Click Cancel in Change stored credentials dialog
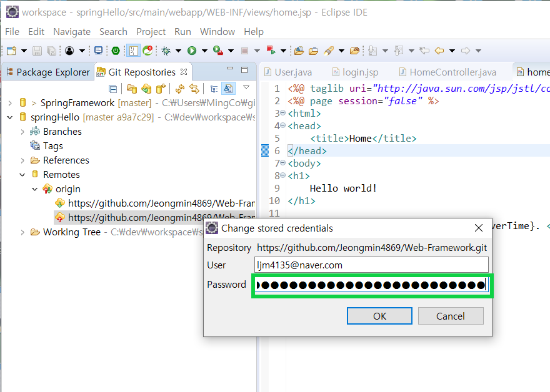 tap(451, 316)
